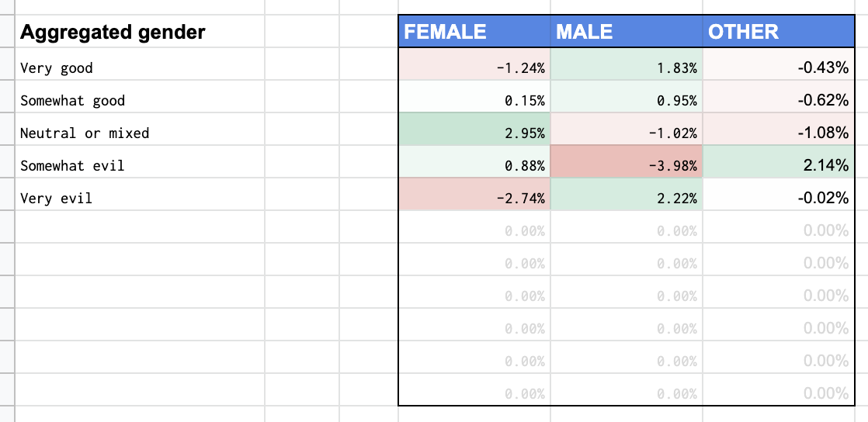
Task: Click the red cell with -2.74%
Action: (474, 198)
